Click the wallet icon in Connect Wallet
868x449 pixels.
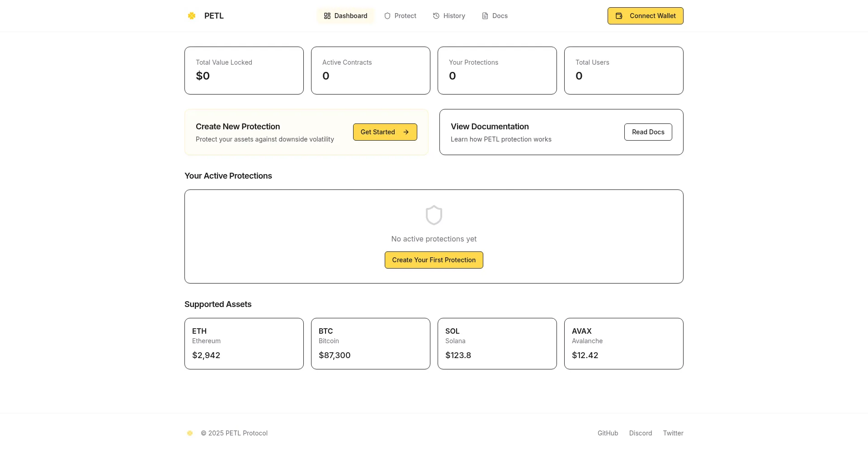[619, 16]
